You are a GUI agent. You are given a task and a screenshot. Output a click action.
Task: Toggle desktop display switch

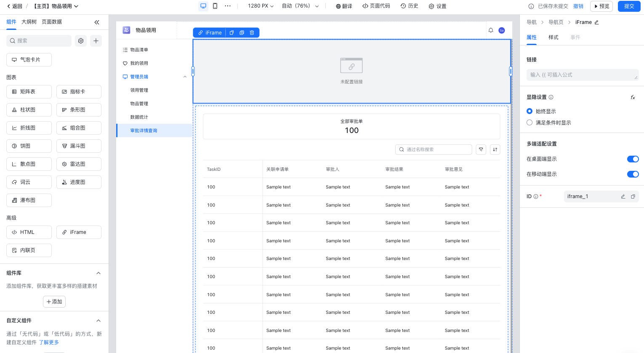(x=633, y=159)
